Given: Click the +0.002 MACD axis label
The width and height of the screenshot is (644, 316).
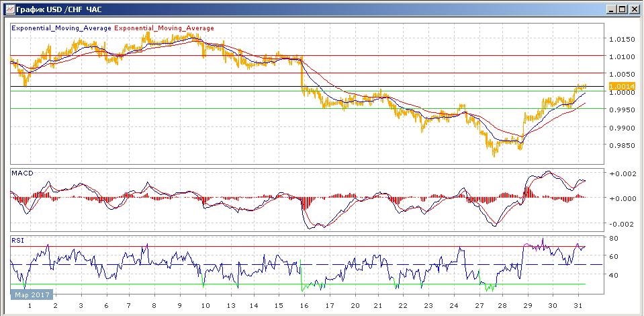Looking at the screenshot, I should 623,174.
